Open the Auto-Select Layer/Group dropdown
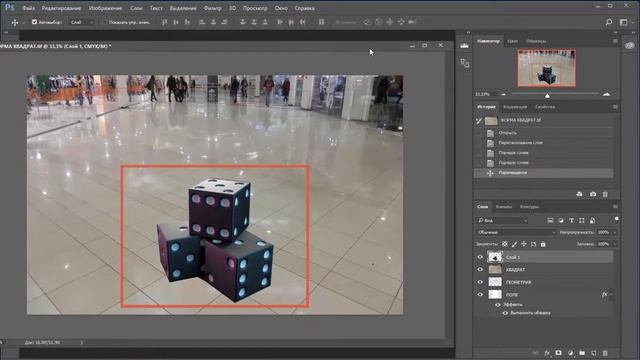This screenshot has width=640, height=360. click(82, 22)
